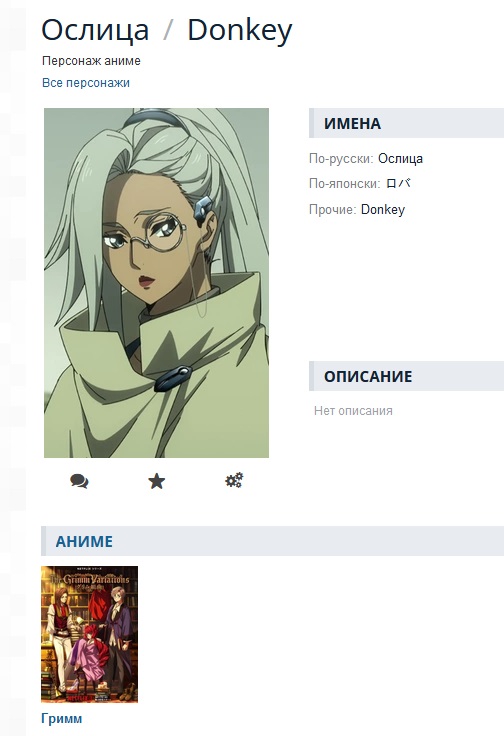This screenshot has height=736, width=504.
Task: Go to the Все персонажи link
Action: coord(86,83)
